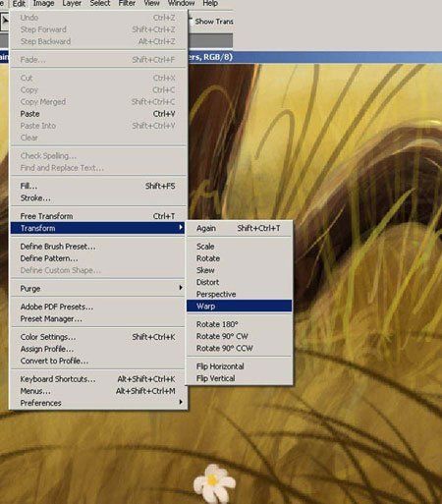Choose Flip Horizontal
Image resolution: width=442 pixels, height=504 pixels.
pyautogui.click(x=239, y=366)
